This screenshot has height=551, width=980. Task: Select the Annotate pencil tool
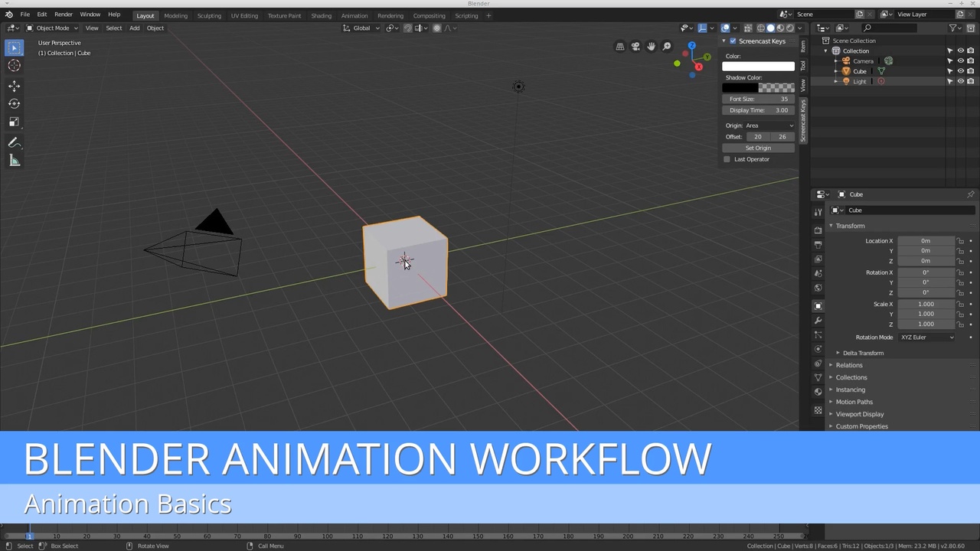click(14, 143)
